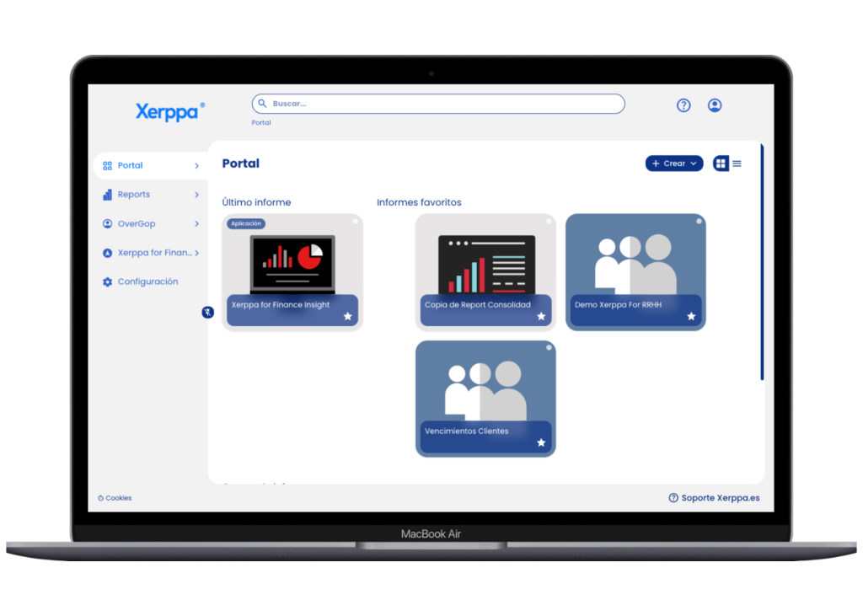Click the dot on Copia de Report Consolidad card

pyautogui.click(x=549, y=222)
